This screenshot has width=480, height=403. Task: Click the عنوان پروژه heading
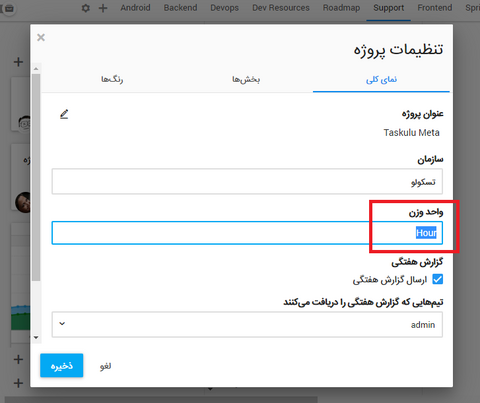tap(422, 114)
